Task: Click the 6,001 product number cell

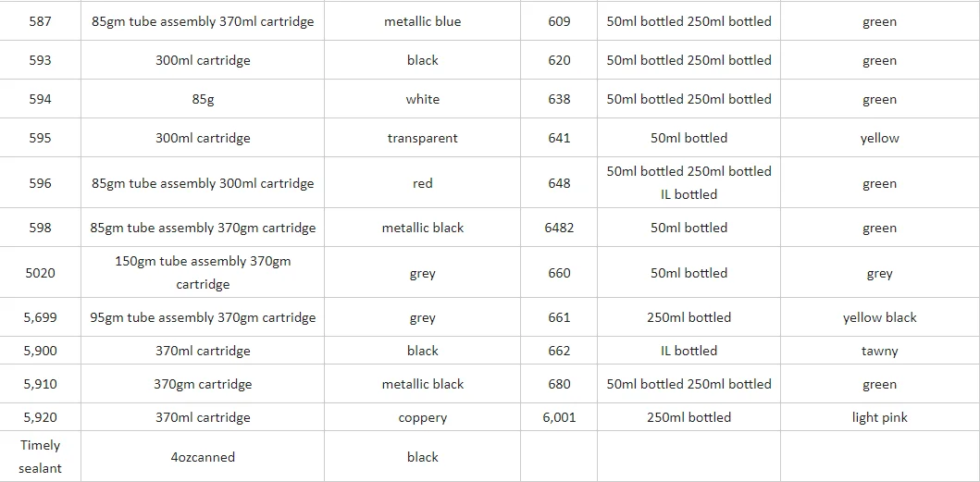Action: (x=559, y=417)
